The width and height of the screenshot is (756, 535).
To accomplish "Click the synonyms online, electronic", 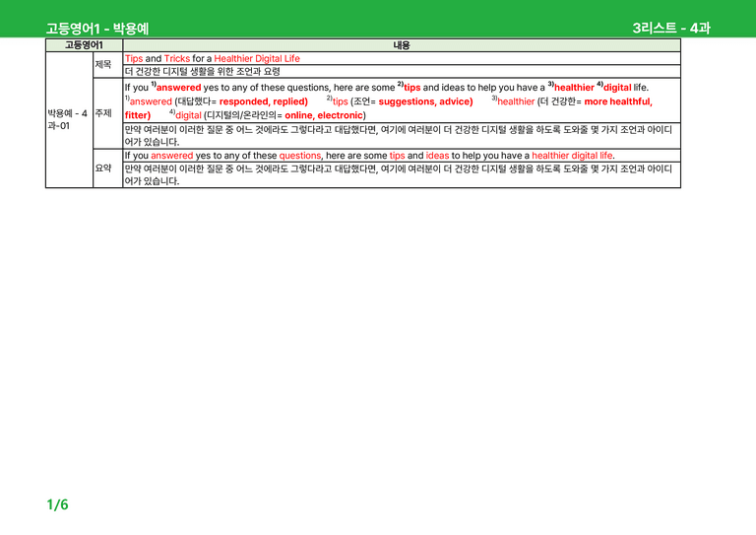I will [x=324, y=115].
